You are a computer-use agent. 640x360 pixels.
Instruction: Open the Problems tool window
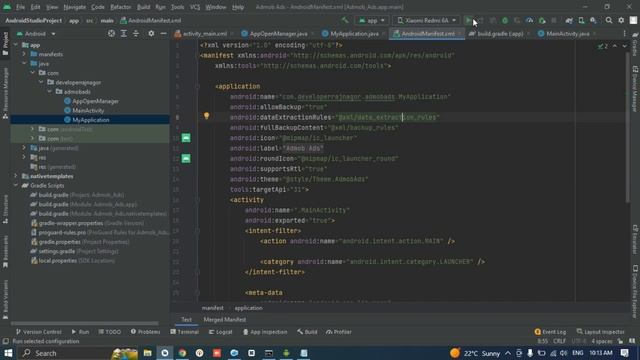(x=145, y=332)
